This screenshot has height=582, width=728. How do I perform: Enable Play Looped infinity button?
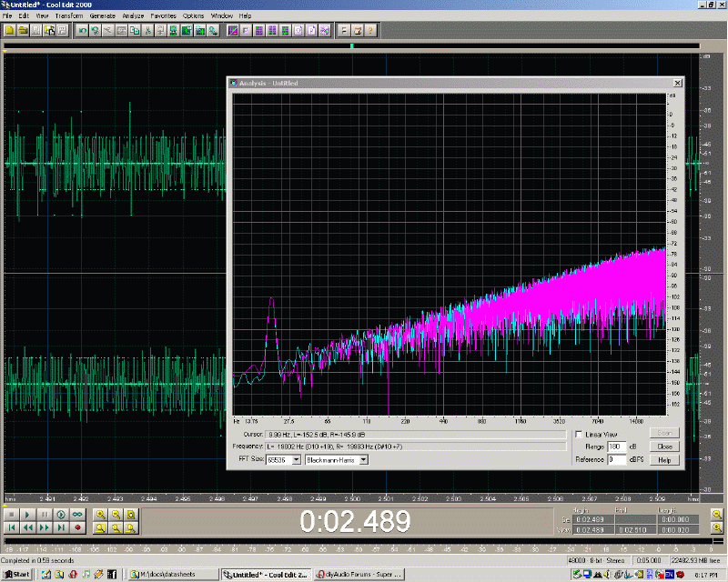(x=77, y=515)
